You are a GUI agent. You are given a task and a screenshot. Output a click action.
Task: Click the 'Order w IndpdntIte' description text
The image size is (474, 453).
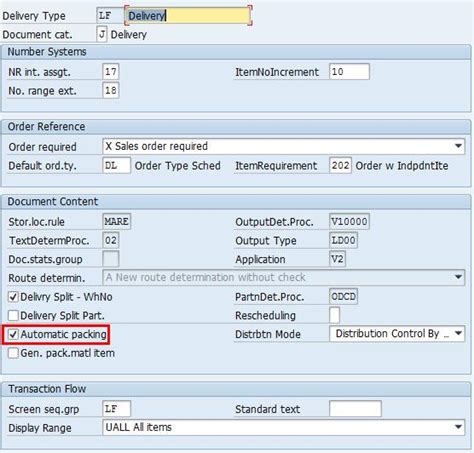coord(402,166)
